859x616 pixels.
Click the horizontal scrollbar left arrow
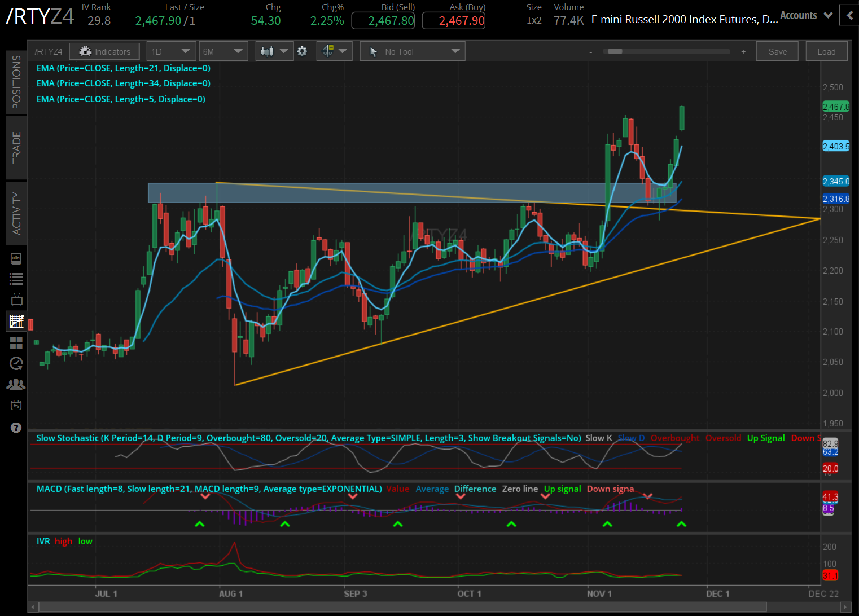tap(33, 607)
